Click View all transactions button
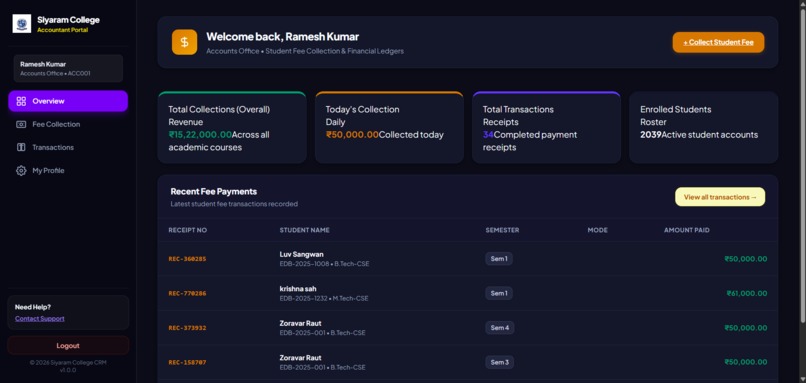The height and width of the screenshot is (383, 806). pyautogui.click(x=720, y=197)
